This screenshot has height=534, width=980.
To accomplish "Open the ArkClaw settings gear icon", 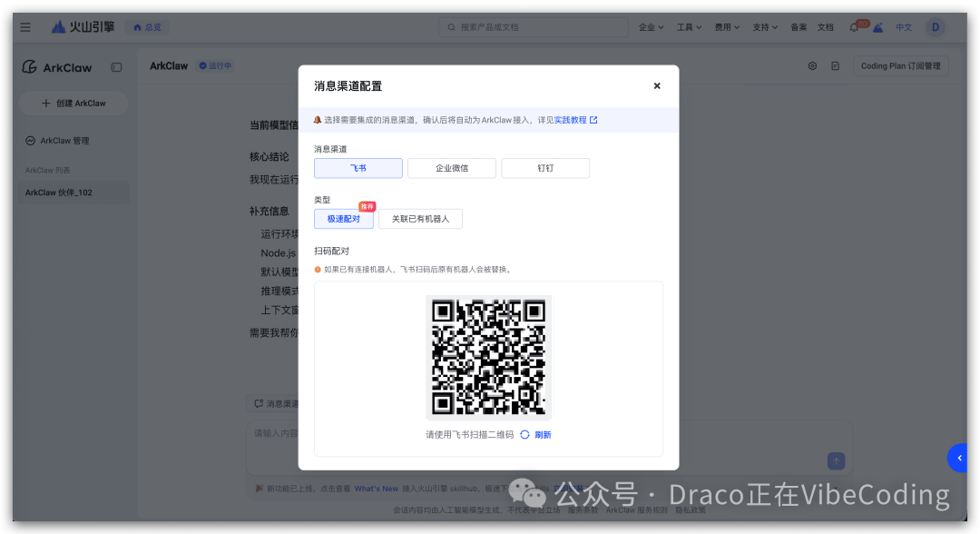I will [813, 65].
